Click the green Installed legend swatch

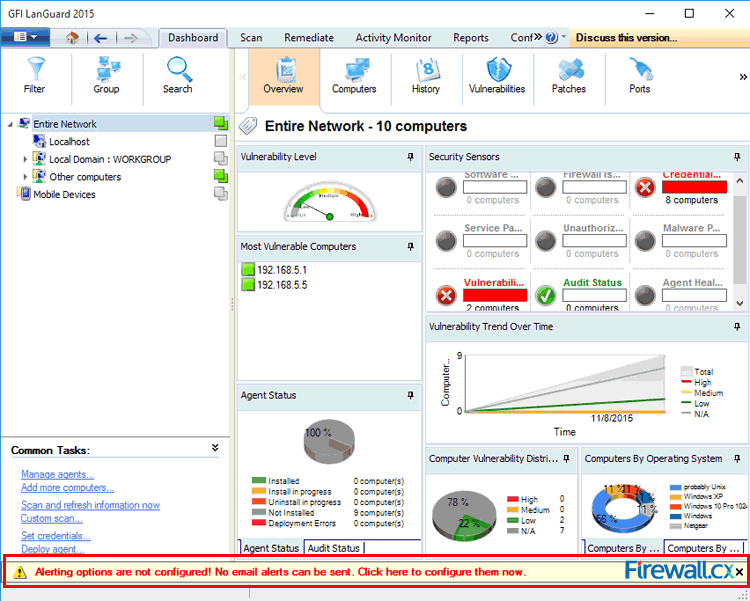258,480
